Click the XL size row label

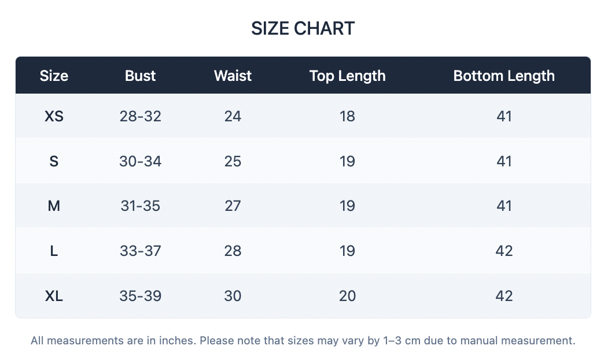pyautogui.click(x=54, y=296)
